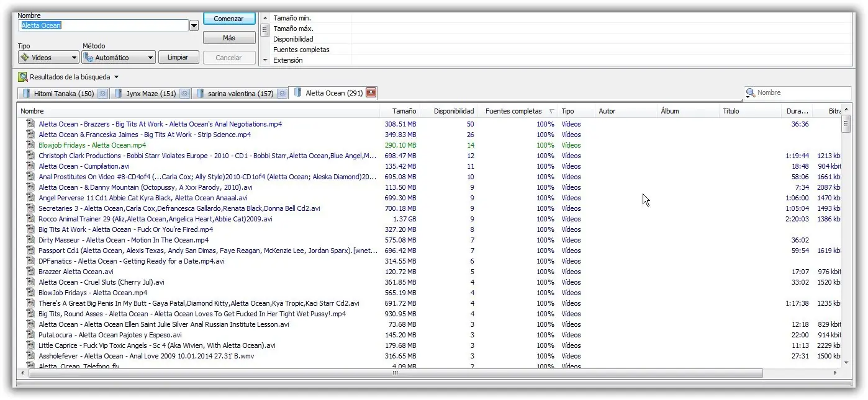
Task: Click the horizontal scrollbar right arrow
Action: (835, 373)
